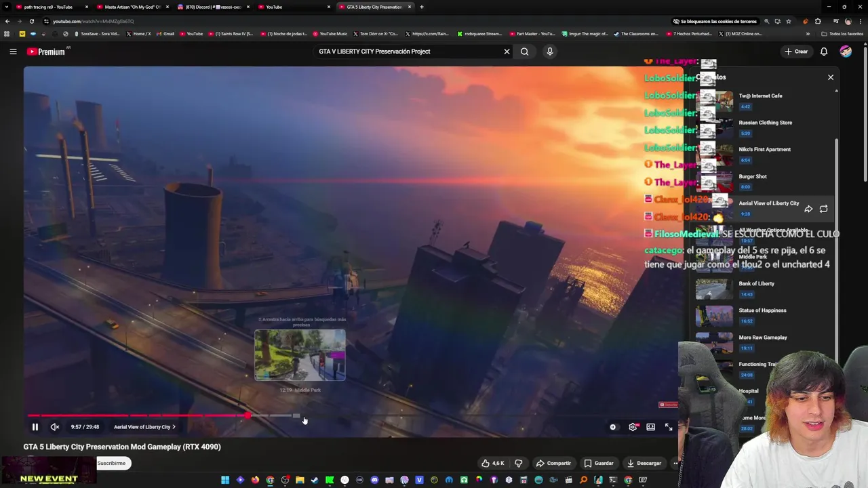Screen dimensions: 868x488
Task: Open the account avatar menu
Action: coord(846,52)
